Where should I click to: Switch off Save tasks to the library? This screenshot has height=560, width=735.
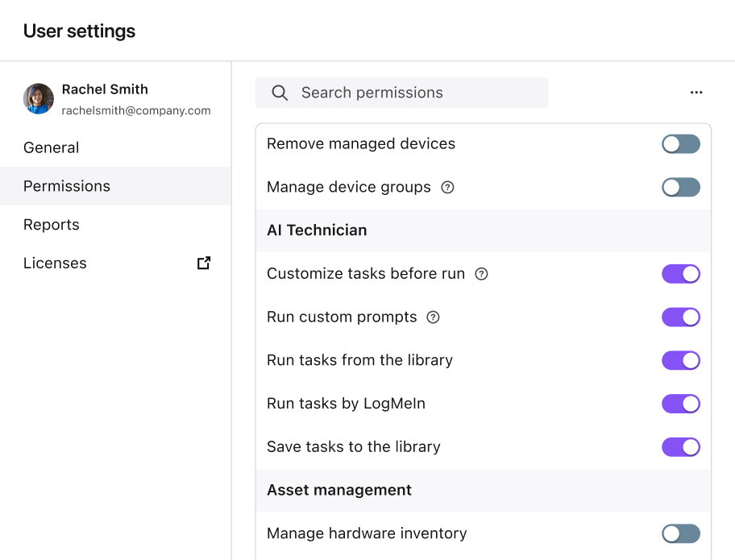(x=680, y=447)
